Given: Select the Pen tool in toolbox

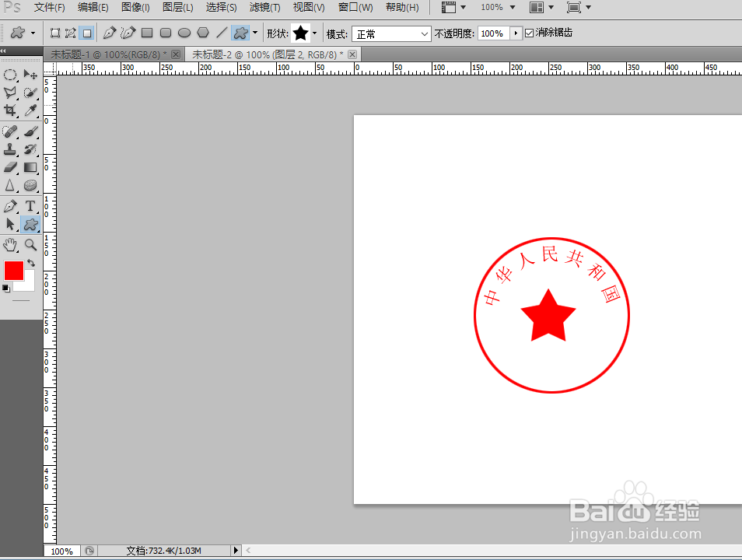Looking at the screenshot, I should coord(10,206).
